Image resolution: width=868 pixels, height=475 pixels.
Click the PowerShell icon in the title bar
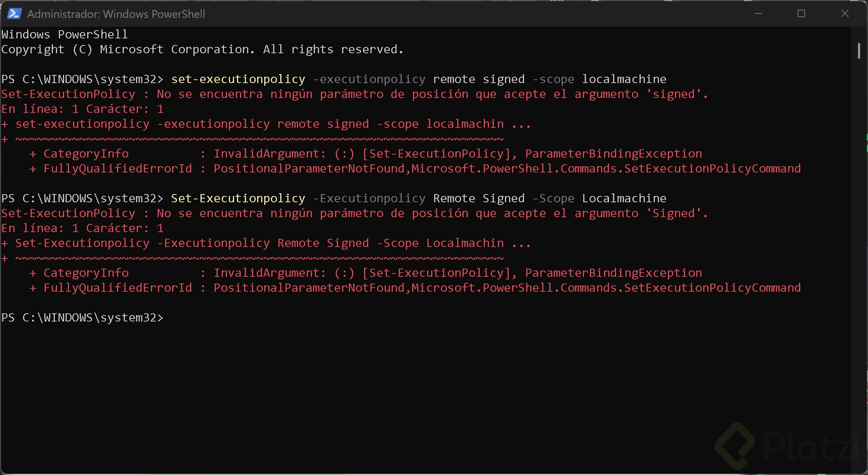click(14, 14)
